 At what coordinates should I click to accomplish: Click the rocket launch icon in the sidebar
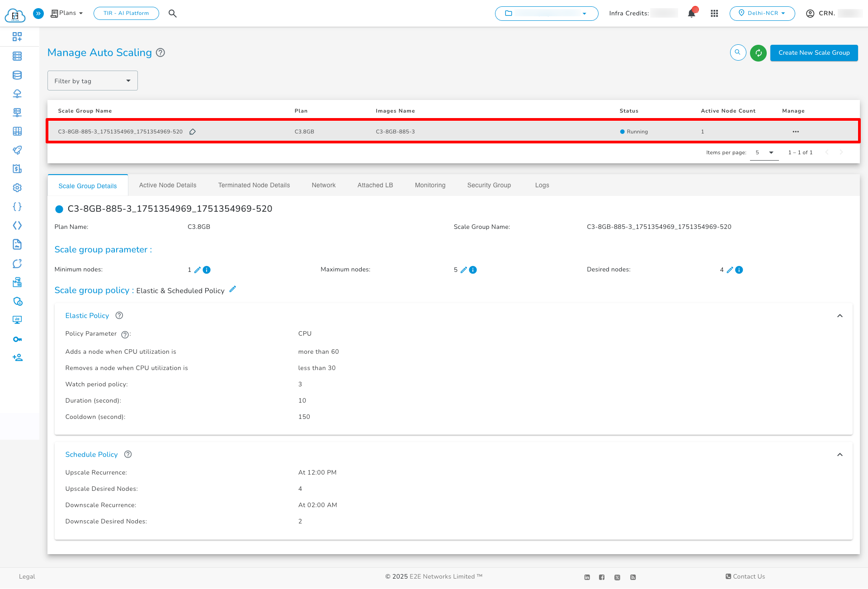[17, 150]
